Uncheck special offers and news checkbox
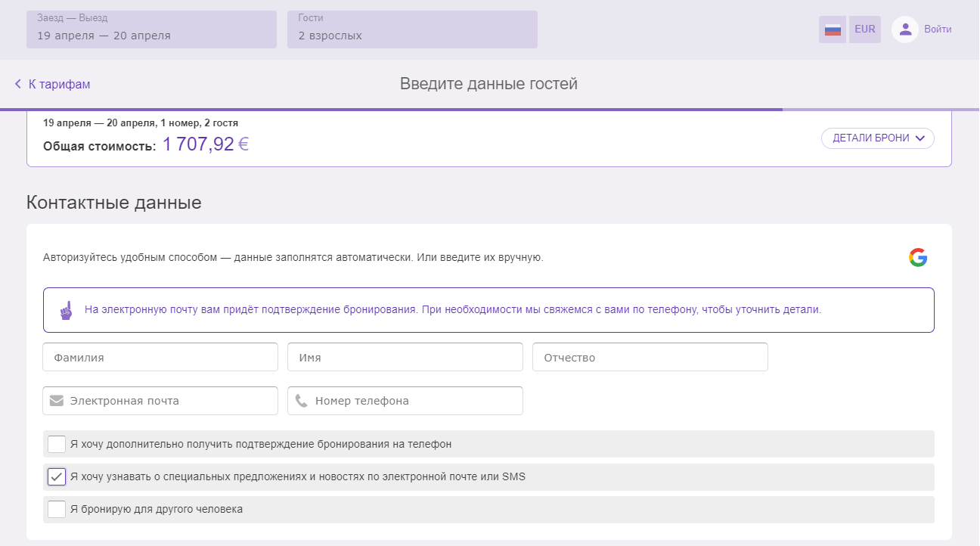Screen dimensions: 980x546 [x=57, y=477]
